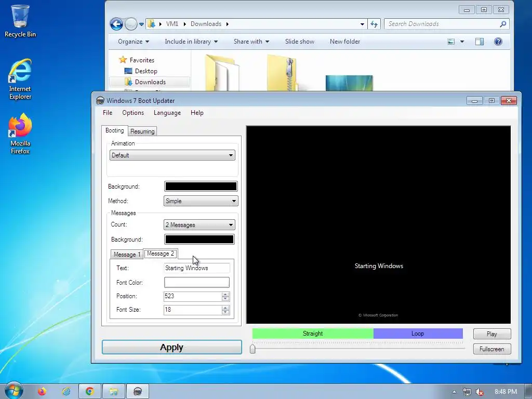This screenshot has height=399, width=532.
Task: Click the Position value field
Action: tap(193, 296)
